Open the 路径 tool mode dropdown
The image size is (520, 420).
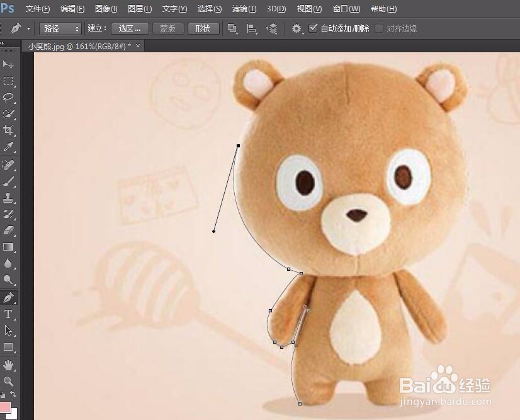(60, 29)
